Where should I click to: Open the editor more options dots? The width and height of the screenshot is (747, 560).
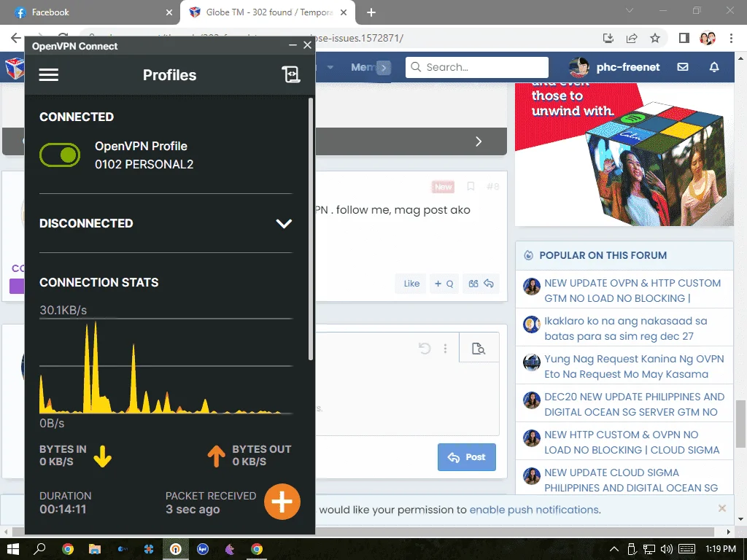point(445,349)
